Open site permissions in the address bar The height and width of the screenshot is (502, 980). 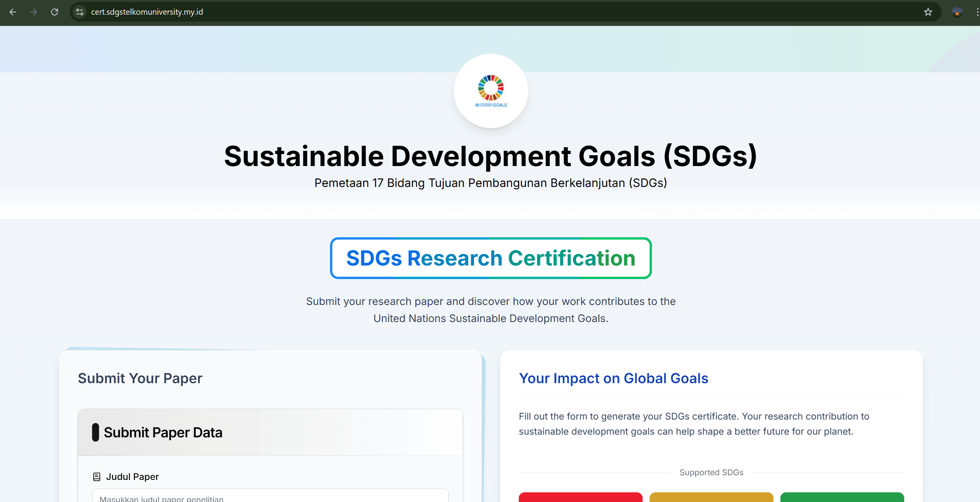[x=79, y=12]
